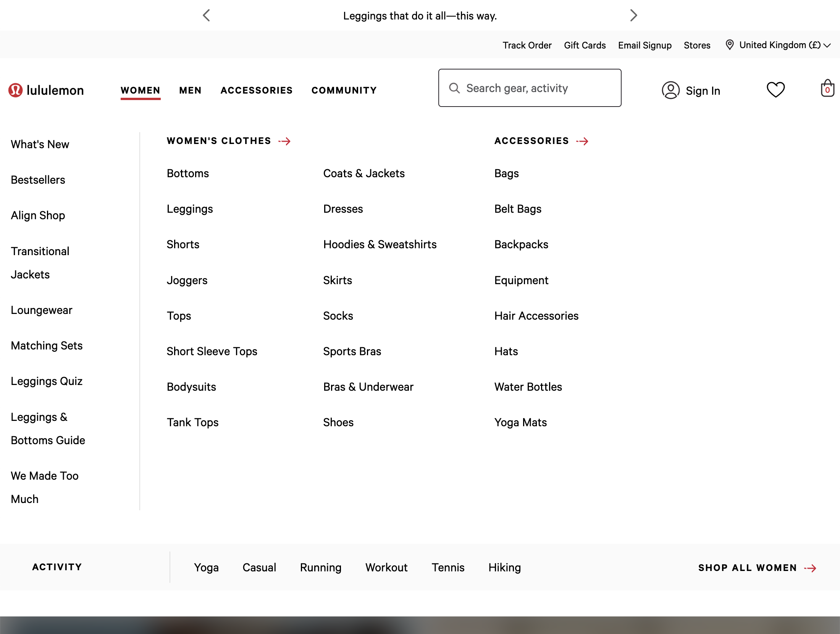Image resolution: width=840 pixels, height=634 pixels.
Task: View Bestsellers in the sidebar
Action: [38, 180]
